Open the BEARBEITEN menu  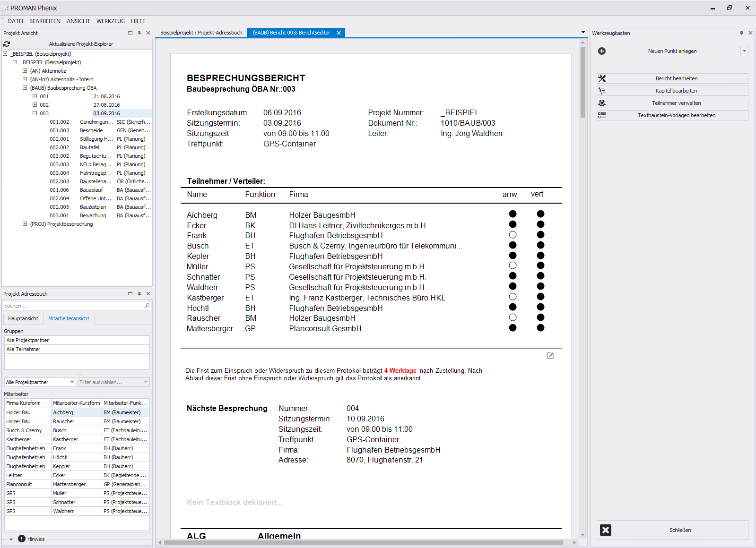[45, 21]
